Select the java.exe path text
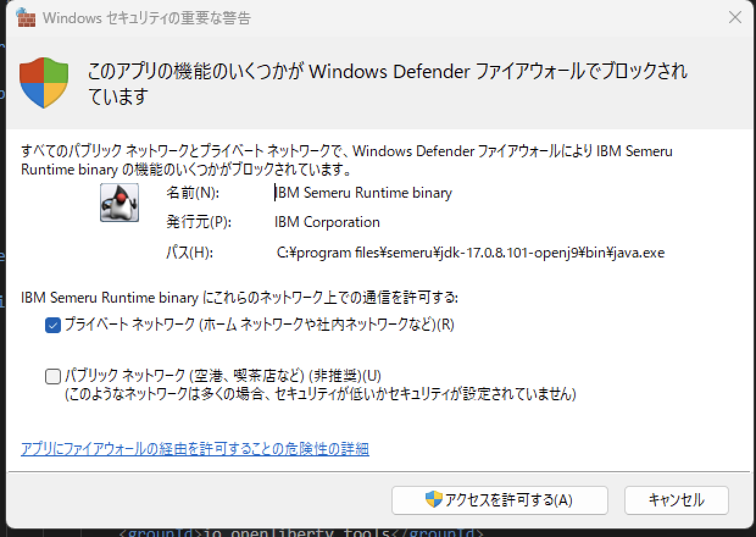 (469, 252)
